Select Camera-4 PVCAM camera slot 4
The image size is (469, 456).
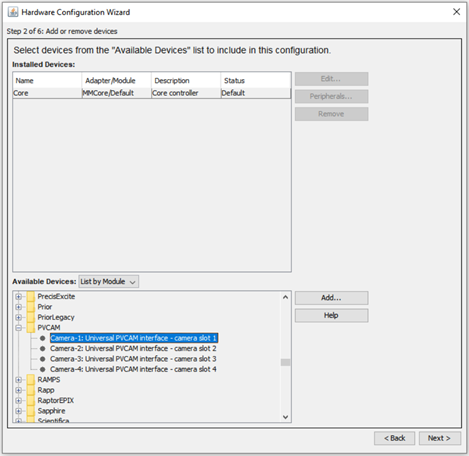(133, 369)
